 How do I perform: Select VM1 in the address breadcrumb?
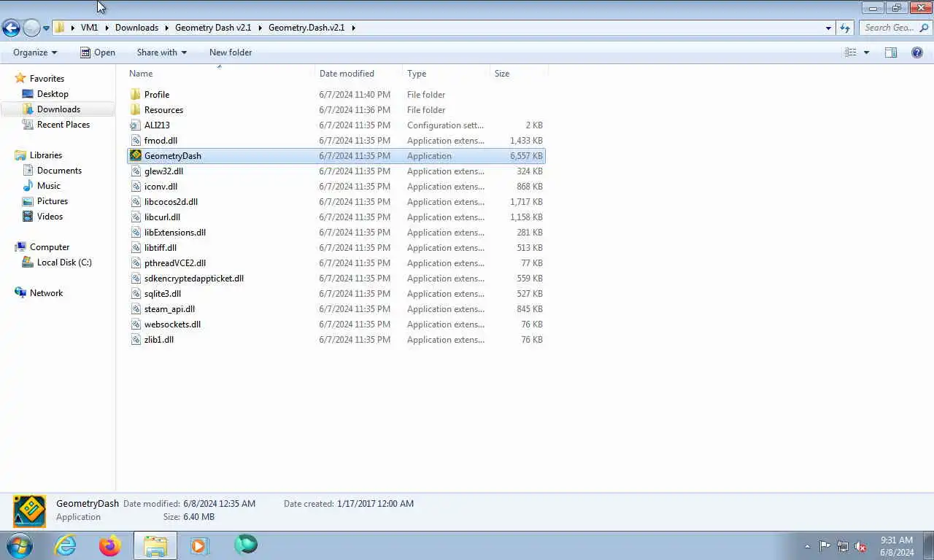(x=89, y=28)
